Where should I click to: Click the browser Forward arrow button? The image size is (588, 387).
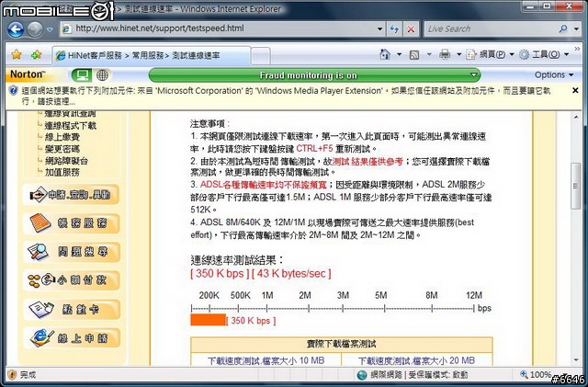tap(35, 29)
